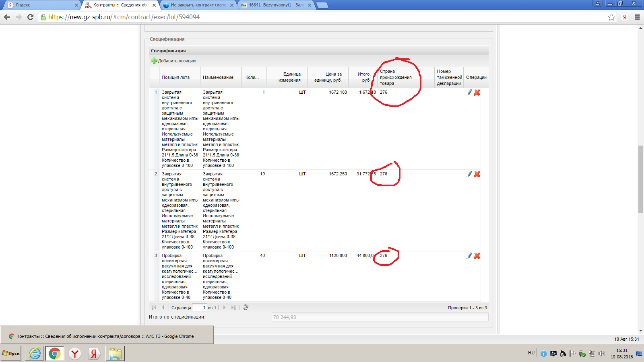
Task: Switch to the Контракты :: Сведения tab
Action: click(120, 5)
